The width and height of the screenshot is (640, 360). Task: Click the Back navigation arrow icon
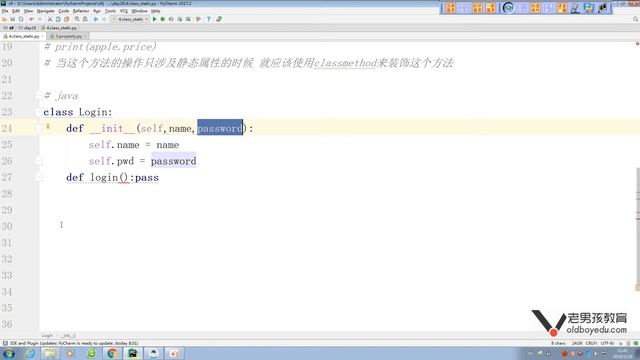pyautogui.click(x=96, y=19)
